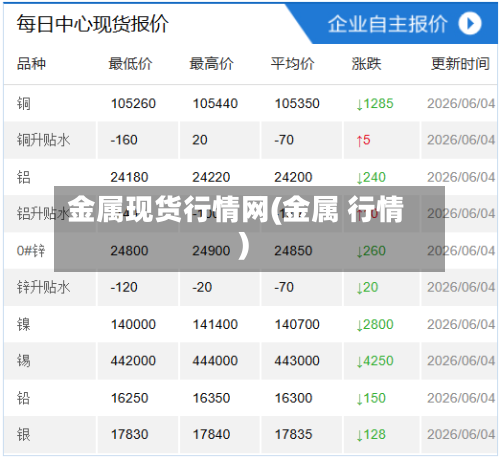Click tin lowest price 442000
500x459 pixels.
point(133,361)
